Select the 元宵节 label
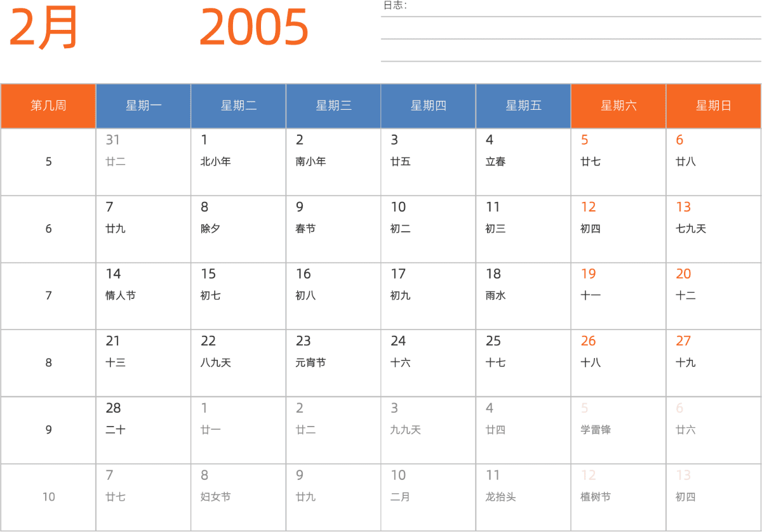Viewport: 762px width, 532px height. click(311, 363)
